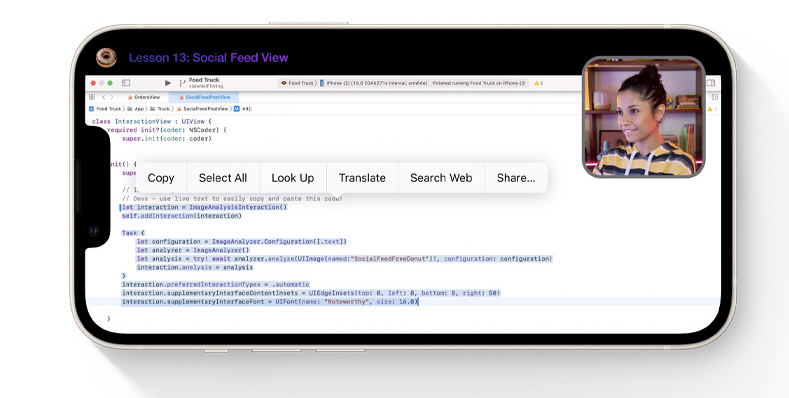Screen dimensions: 789x398
Task: Click the forward navigation chevron
Action: pyautogui.click(x=112, y=97)
